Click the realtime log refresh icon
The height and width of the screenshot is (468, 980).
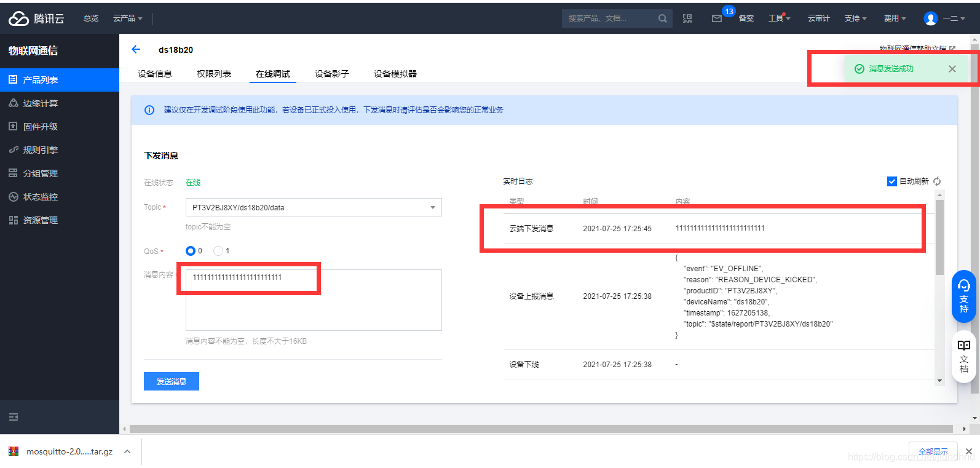[937, 181]
